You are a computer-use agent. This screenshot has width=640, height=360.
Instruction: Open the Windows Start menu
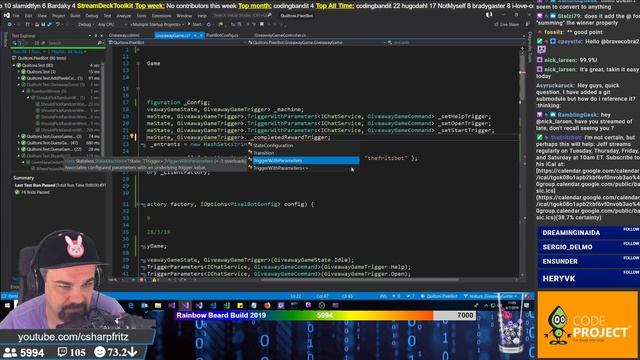[7, 305]
